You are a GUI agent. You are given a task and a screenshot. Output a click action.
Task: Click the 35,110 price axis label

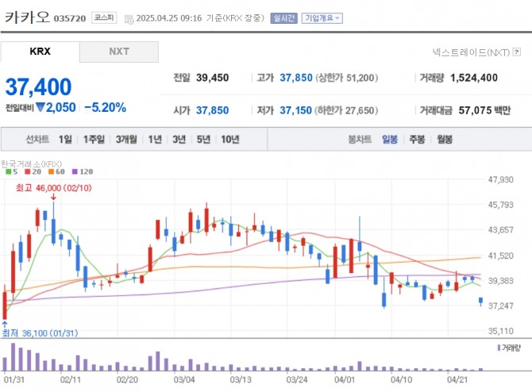pos(500,331)
